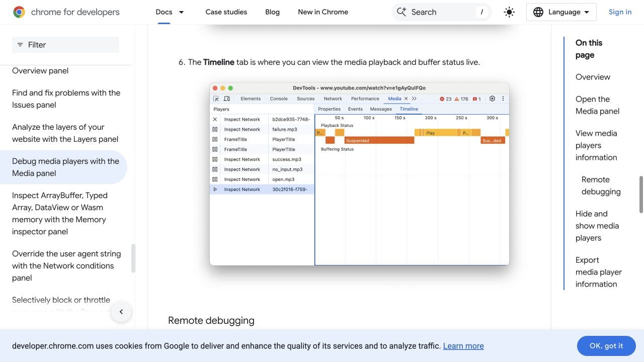
Task: Open the Case studies menu item
Action: coord(226,12)
